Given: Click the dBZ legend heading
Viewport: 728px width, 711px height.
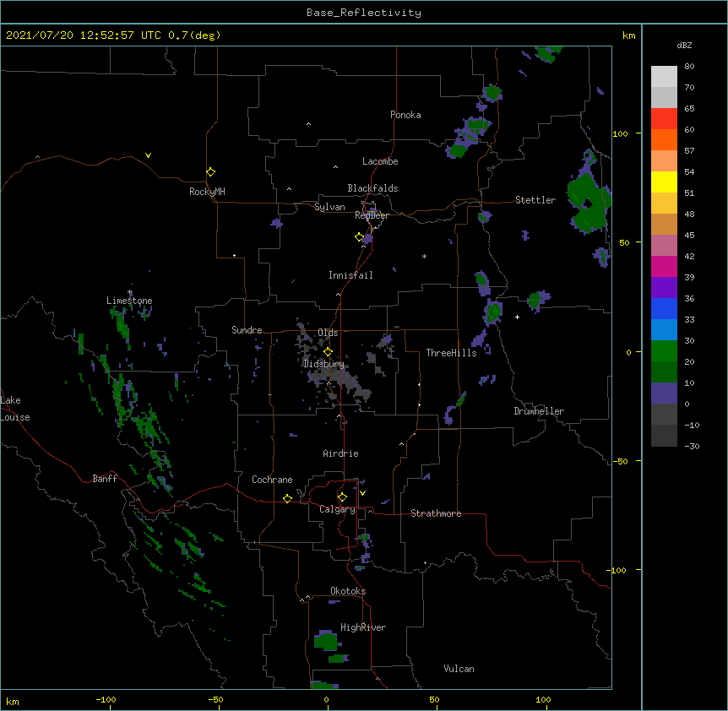Looking at the screenshot, I should pyautogui.click(x=684, y=45).
